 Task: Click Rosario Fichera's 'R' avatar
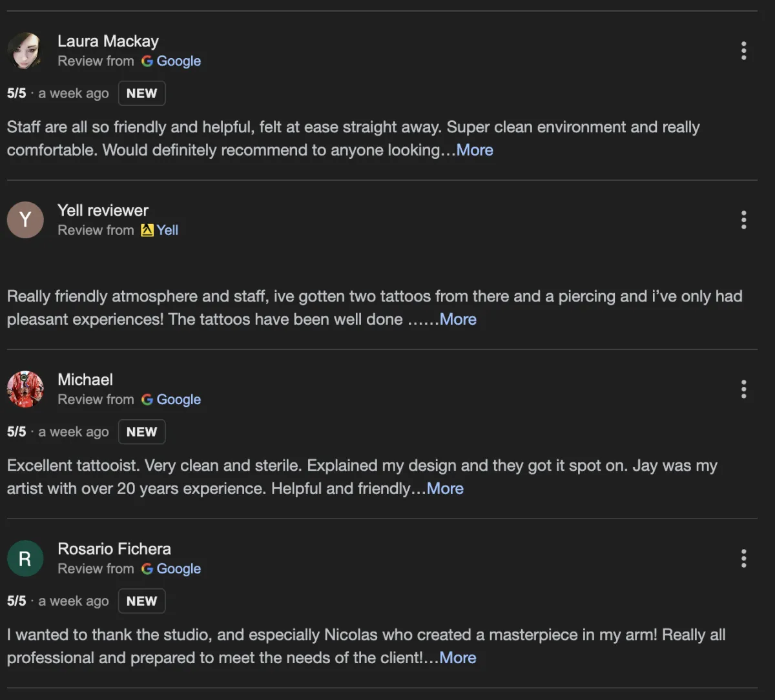[25, 558]
